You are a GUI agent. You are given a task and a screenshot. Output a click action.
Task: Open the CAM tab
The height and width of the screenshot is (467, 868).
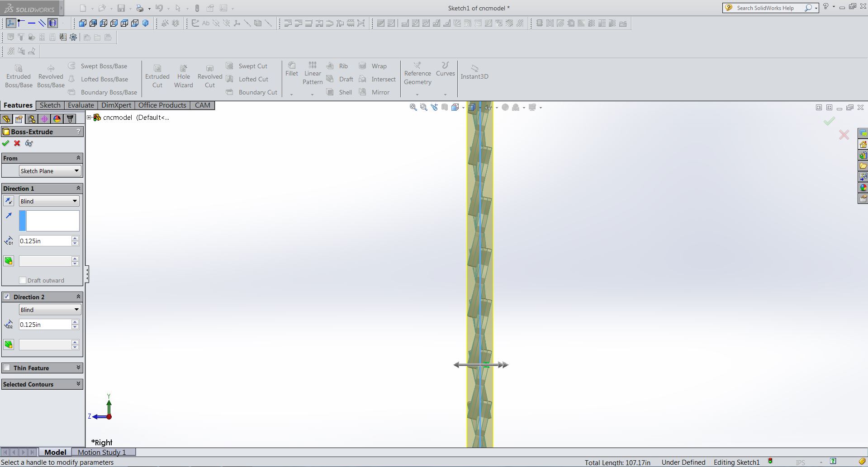pyautogui.click(x=202, y=105)
